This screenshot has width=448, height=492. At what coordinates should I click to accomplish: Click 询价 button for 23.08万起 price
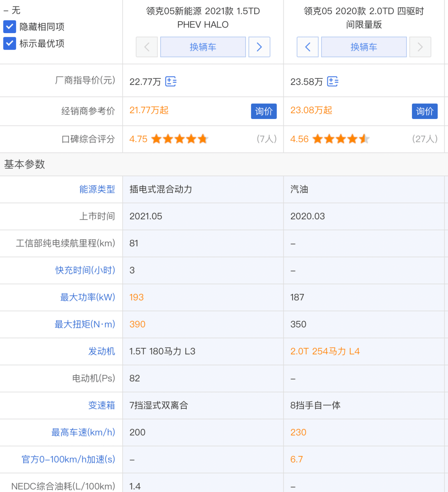(424, 111)
